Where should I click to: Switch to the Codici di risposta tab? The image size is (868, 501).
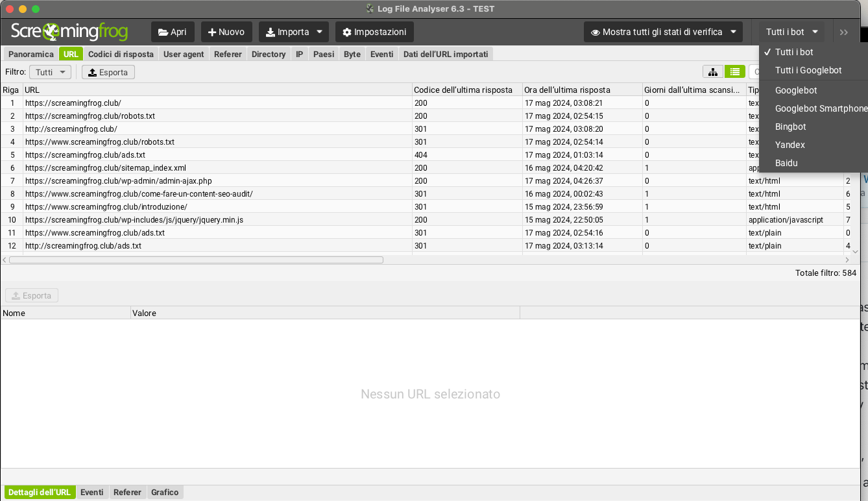pos(121,54)
